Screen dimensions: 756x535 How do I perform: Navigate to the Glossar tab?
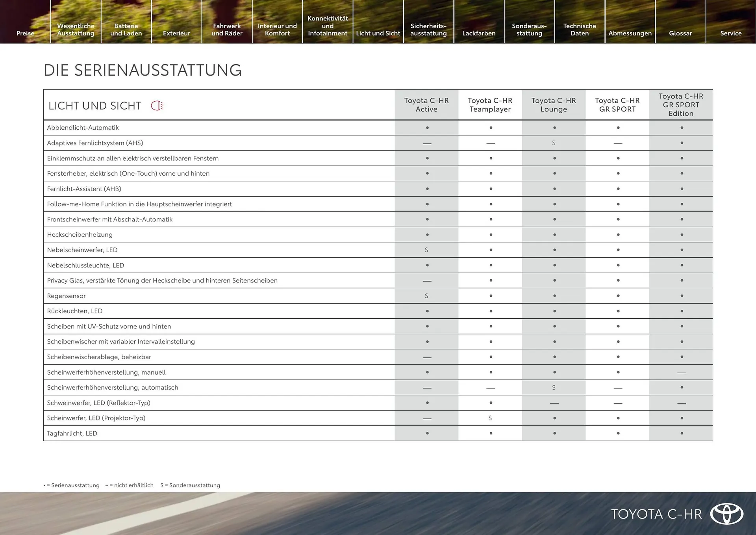point(680,33)
